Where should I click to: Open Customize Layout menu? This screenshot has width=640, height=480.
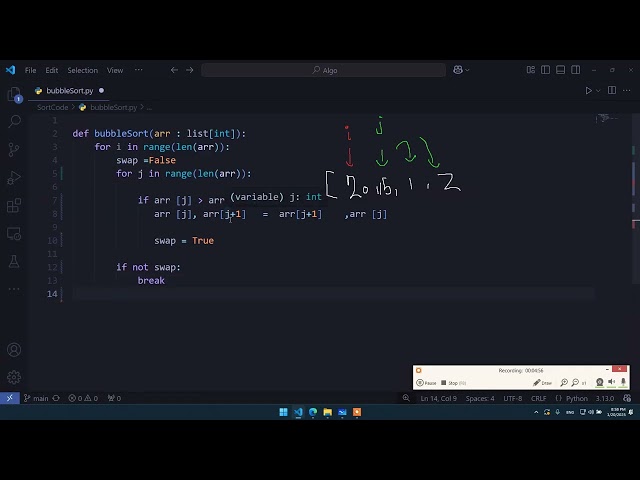[x=531, y=70]
